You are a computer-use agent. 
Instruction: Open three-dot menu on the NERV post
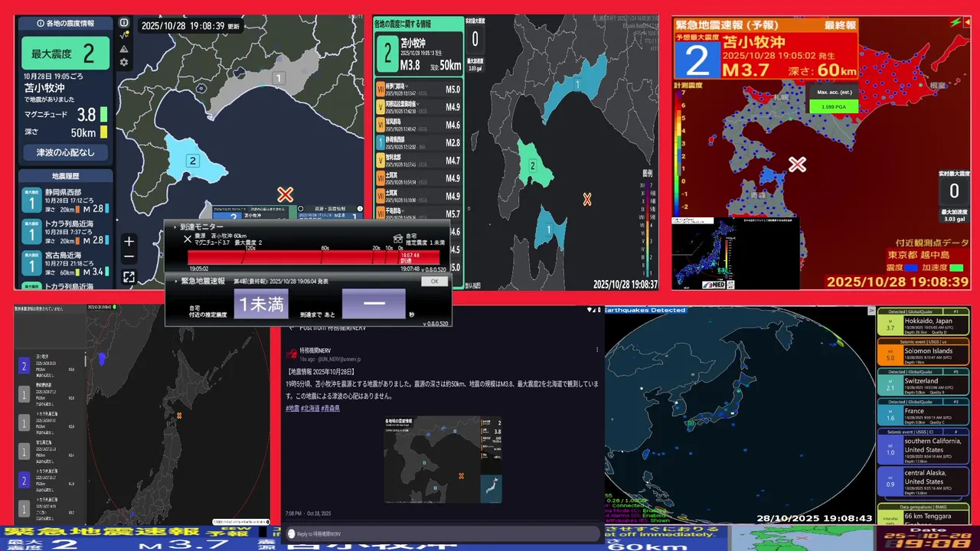coord(597,350)
